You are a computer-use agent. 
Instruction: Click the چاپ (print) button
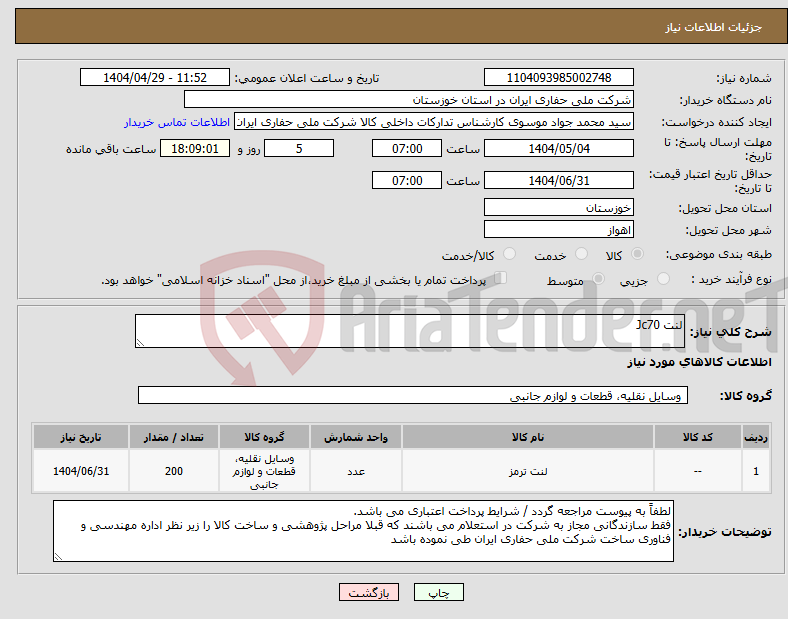(x=438, y=592)
